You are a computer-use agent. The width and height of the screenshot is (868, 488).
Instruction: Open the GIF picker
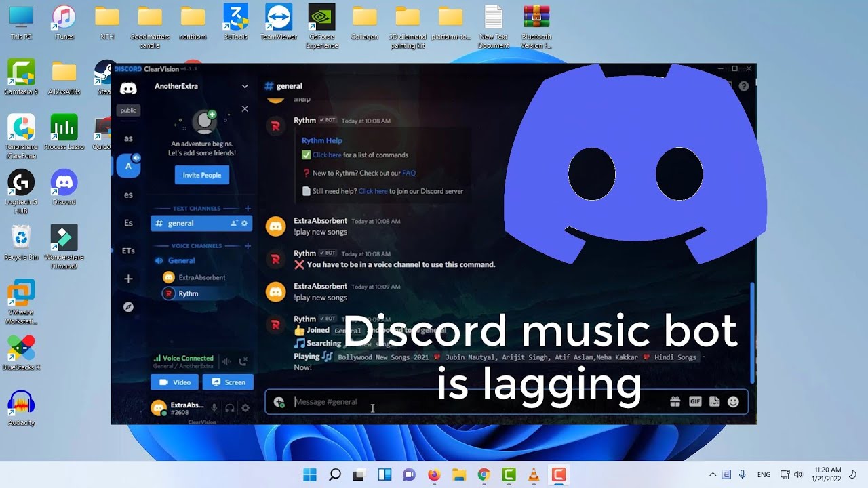tap(695, 402)
